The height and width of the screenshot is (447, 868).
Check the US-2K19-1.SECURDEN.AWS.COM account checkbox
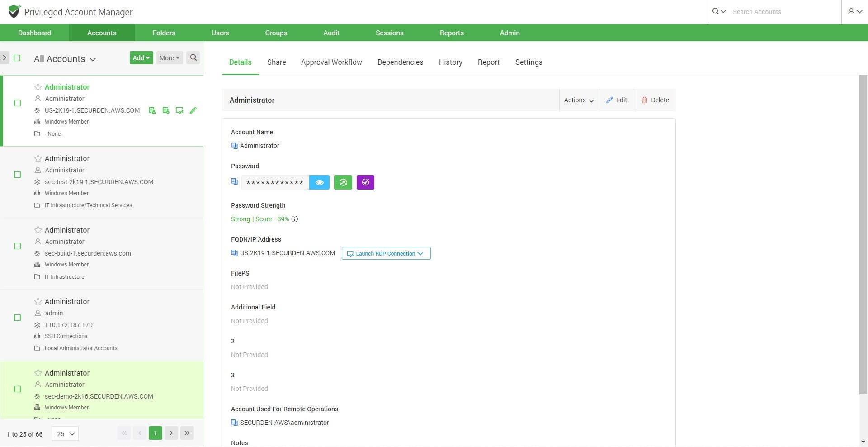point(18,103)
